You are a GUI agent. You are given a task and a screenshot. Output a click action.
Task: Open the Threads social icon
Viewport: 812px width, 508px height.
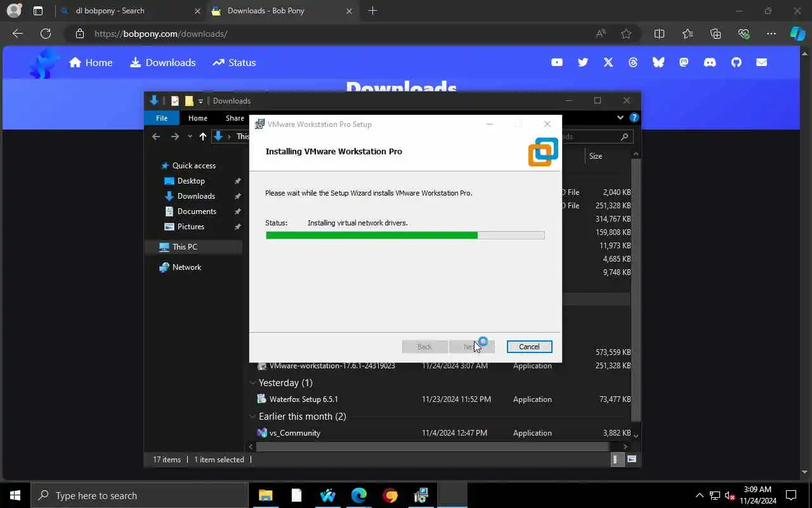pyautogui.click(x=633, y=62)
